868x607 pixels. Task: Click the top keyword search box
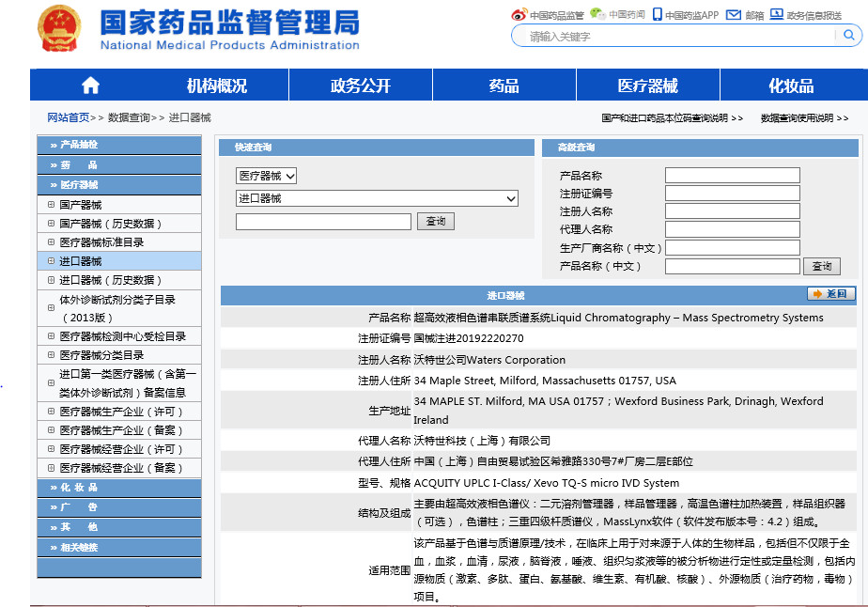[x=676, y=37]
